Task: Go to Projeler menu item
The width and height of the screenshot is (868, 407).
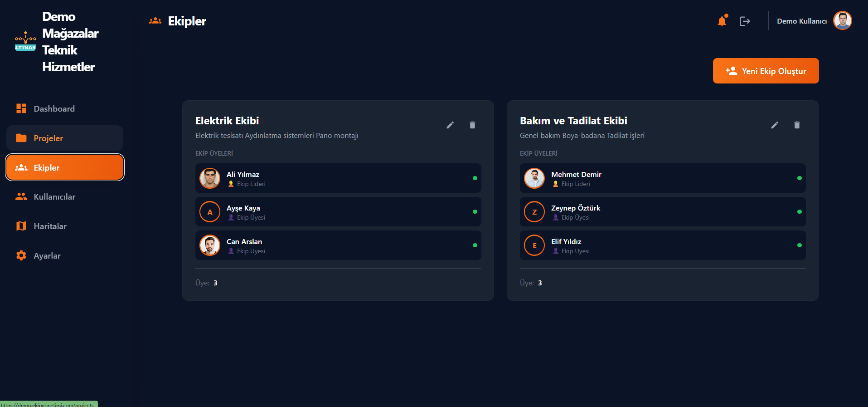Action: coord(65,138)
